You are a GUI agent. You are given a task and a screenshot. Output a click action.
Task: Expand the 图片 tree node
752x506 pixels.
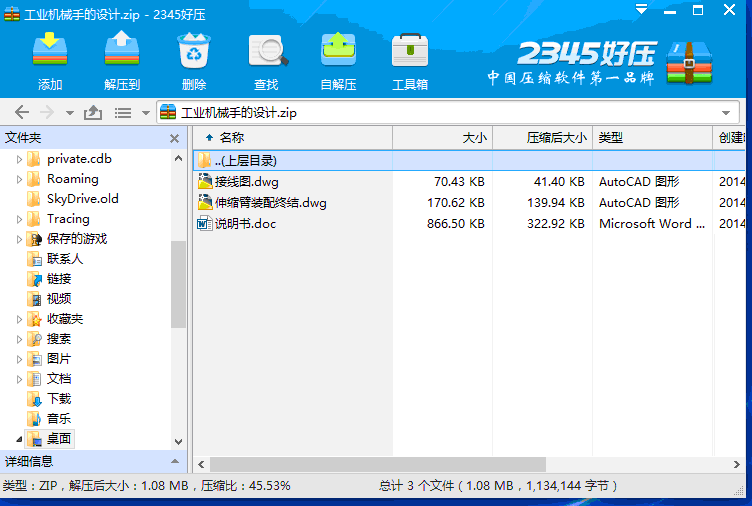tap(19, 359)
